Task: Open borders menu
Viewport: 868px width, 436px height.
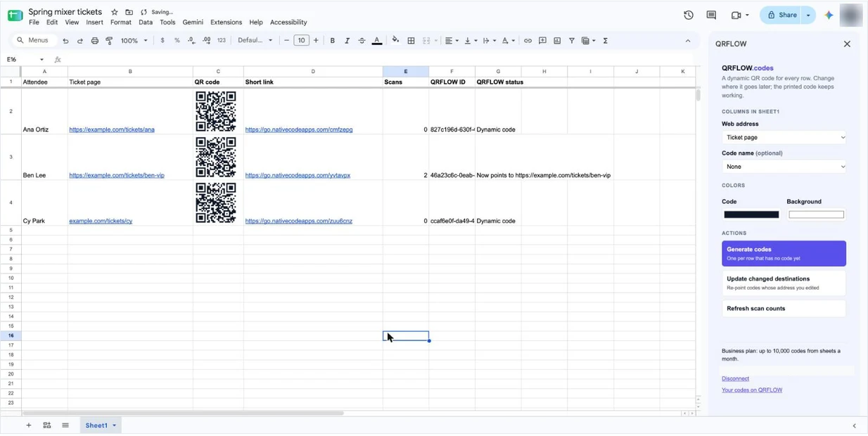Action: pos(411,41)
